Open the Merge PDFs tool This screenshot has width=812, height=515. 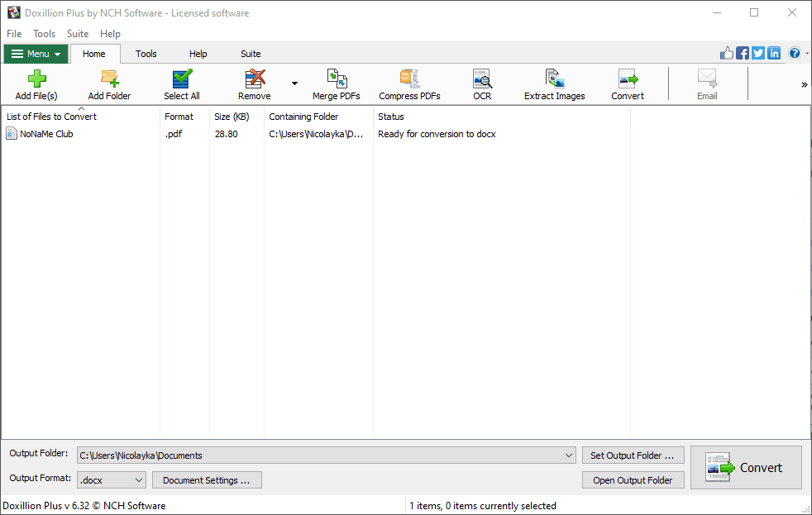tap(337, 84)
